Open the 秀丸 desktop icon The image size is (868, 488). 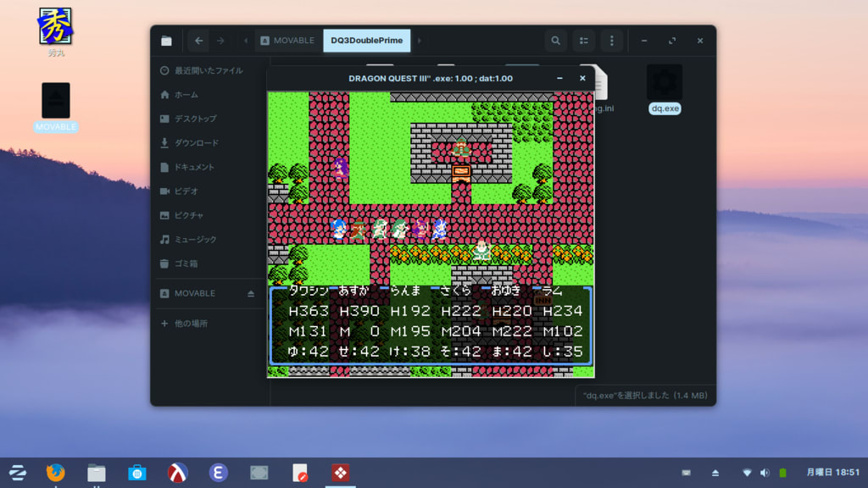point(55,32)
